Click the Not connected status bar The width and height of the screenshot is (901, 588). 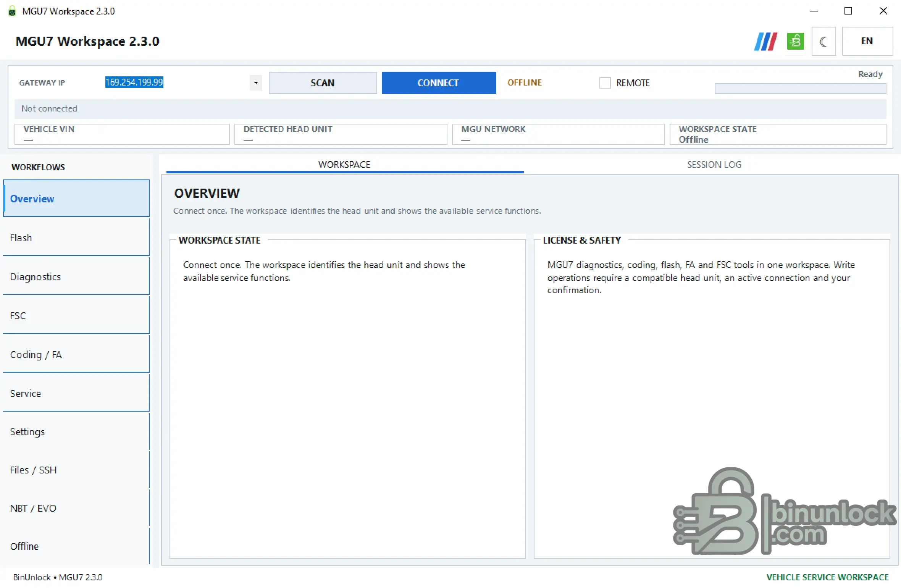(450, 109)
